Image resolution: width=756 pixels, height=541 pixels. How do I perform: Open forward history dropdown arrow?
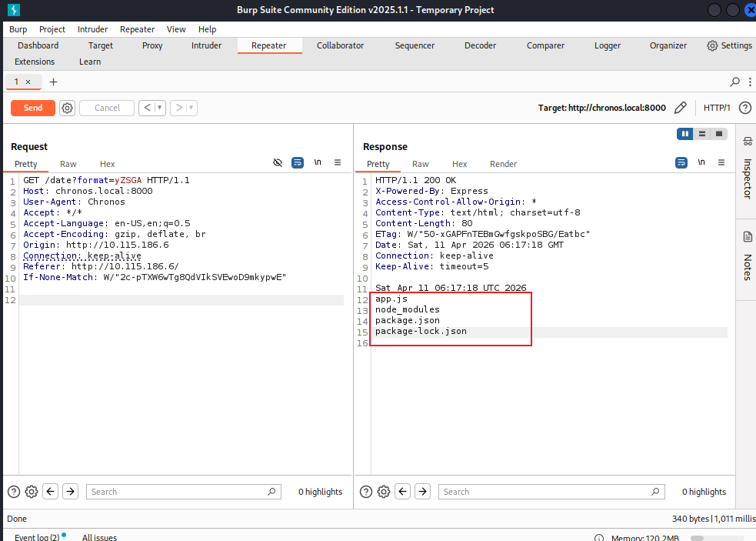(191, 108)
